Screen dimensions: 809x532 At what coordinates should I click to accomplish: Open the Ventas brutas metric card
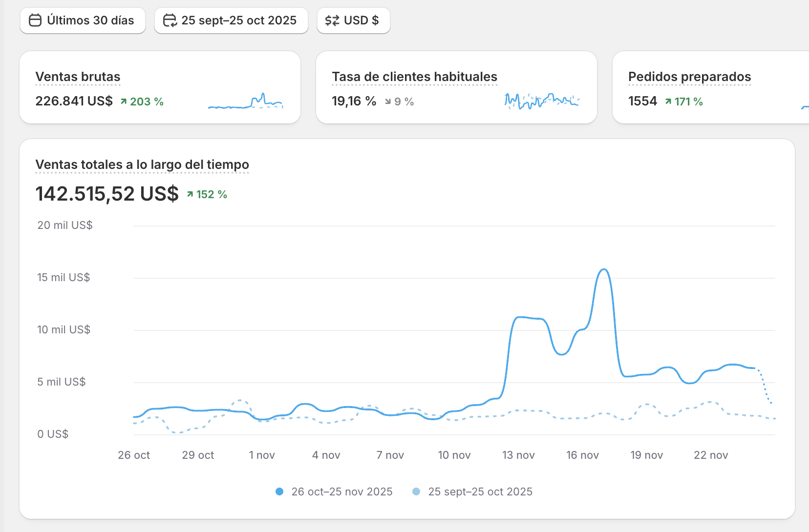(x=160, y=87)
